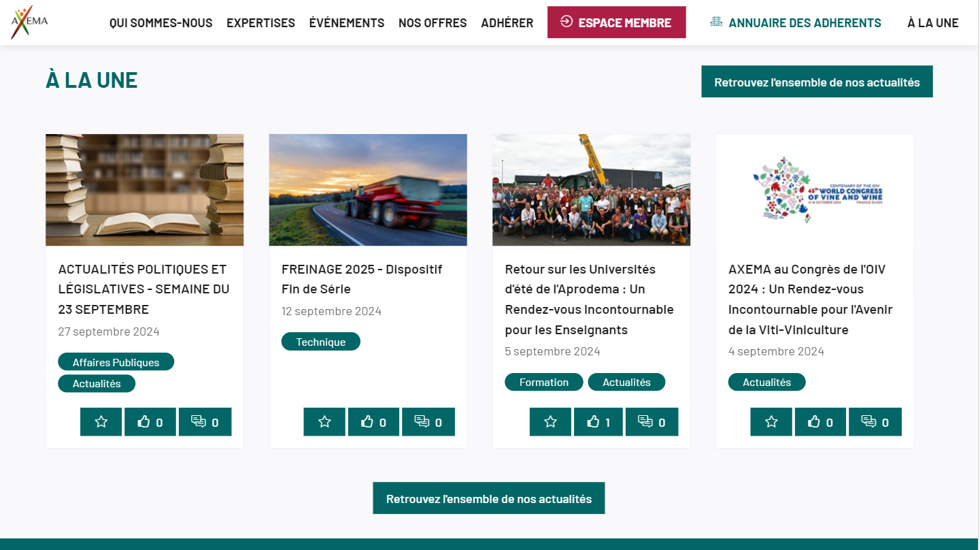The height and width of the screenshot is (550, 980).
Task: Go to Nos Offres in the navigation
Action: point(433,22)
